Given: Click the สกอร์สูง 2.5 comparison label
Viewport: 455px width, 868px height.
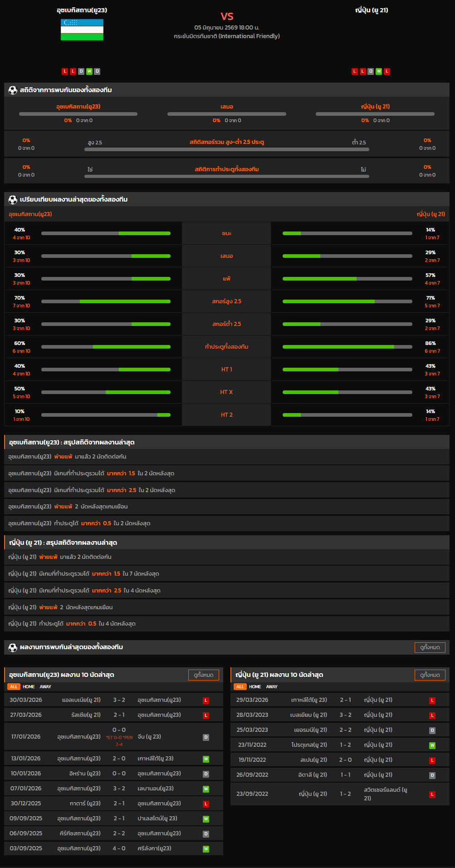Looking at the screenshot, I should (227, 301).
